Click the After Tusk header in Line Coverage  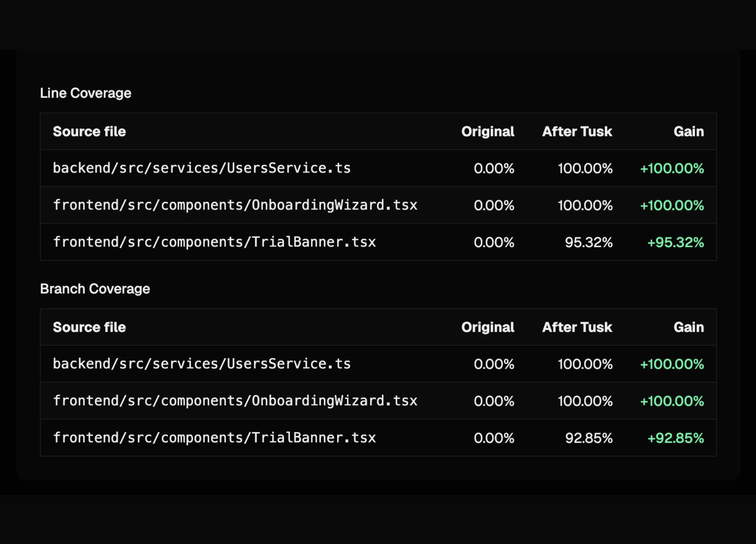(x=577, y=132)
